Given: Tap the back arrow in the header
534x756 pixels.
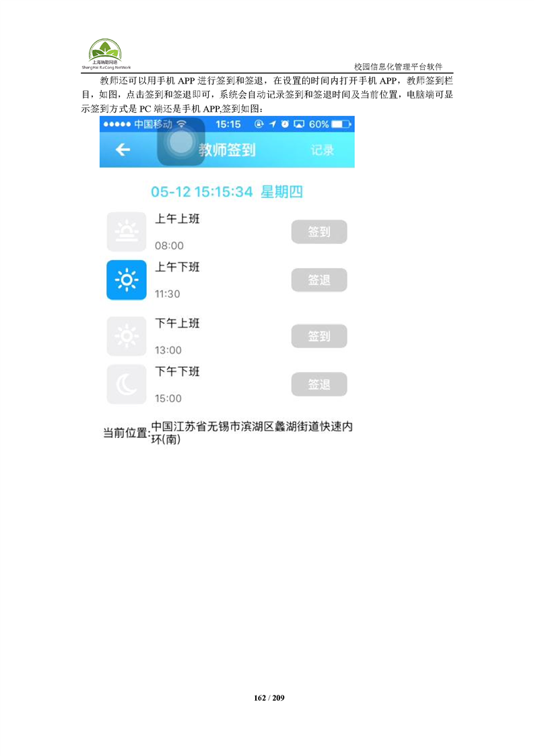Looking at the screenshot, I should (123, 150).
